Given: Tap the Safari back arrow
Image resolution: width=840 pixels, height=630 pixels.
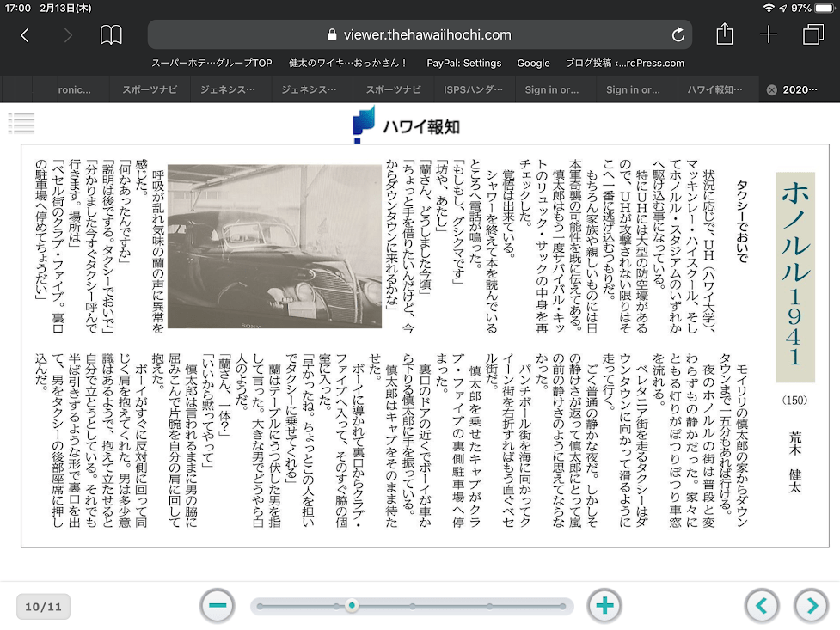Looking at the screenshot, I should (25, 35).
